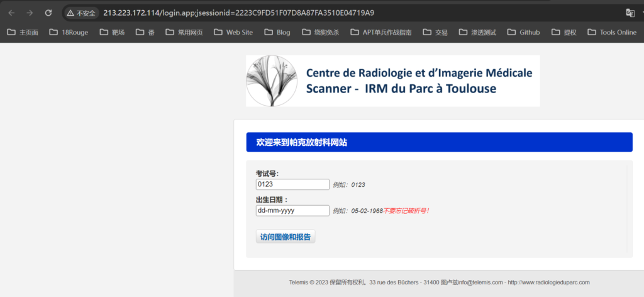The height and width of the screenshot is (297, 644).
Task: Open the 主页面 bookmark folder
Action: point(23,33)
